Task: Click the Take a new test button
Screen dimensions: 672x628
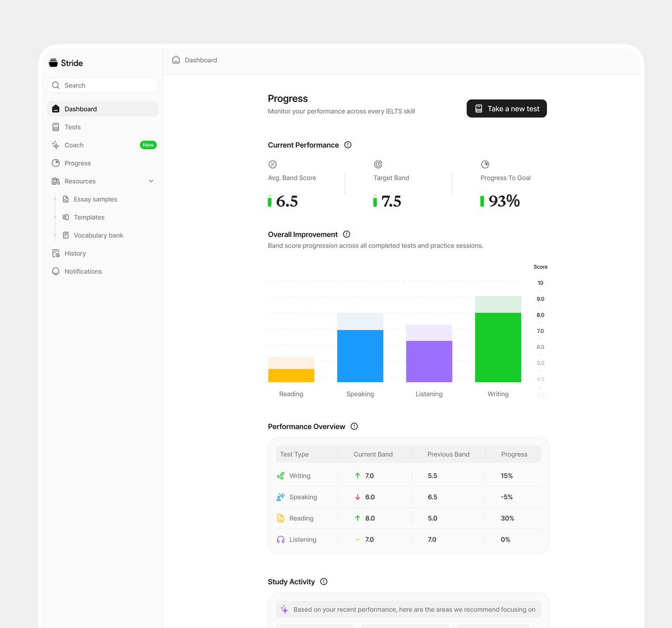Action: click(507, 109)
